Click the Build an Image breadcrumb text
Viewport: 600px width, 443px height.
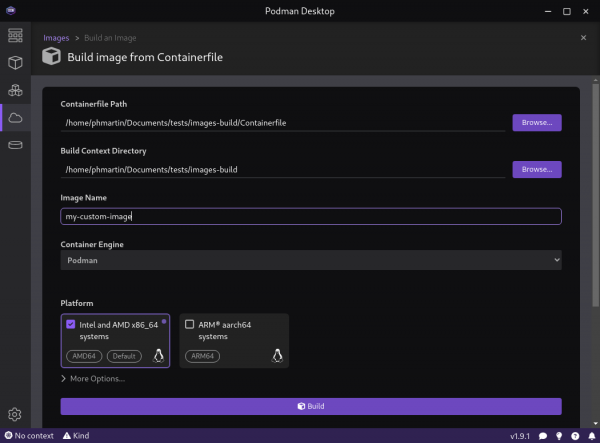click(x=110, y=38)
